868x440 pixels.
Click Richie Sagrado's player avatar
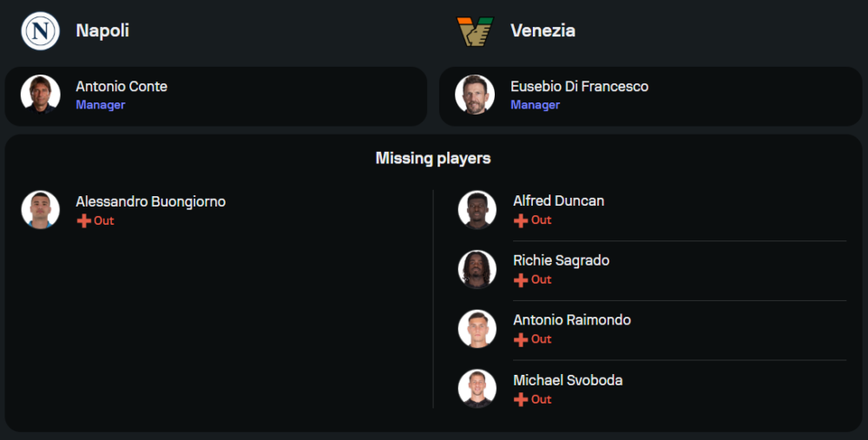tap(477, 270)
